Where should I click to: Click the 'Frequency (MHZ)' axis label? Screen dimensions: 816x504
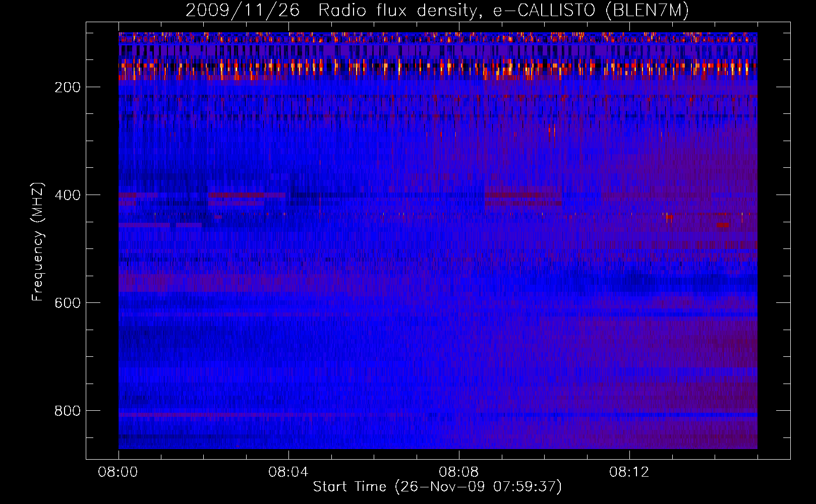(38, 241)
